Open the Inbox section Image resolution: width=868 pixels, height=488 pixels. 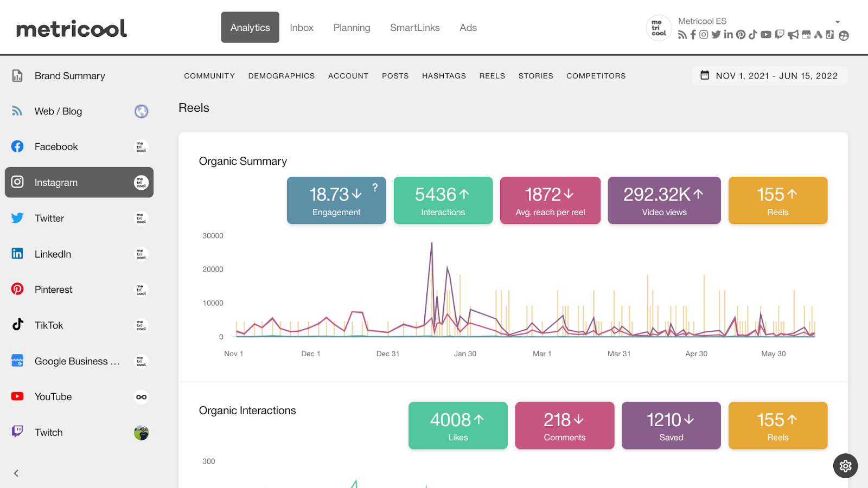302,27
